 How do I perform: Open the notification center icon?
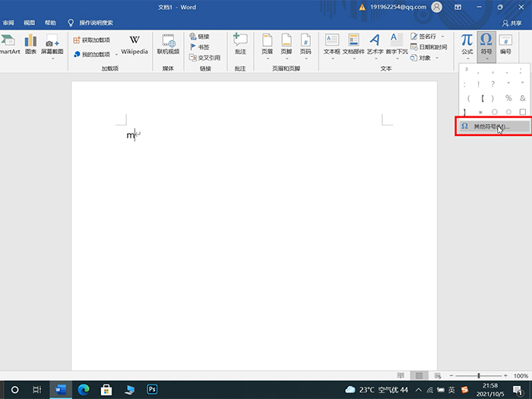(x=517, y=390)
